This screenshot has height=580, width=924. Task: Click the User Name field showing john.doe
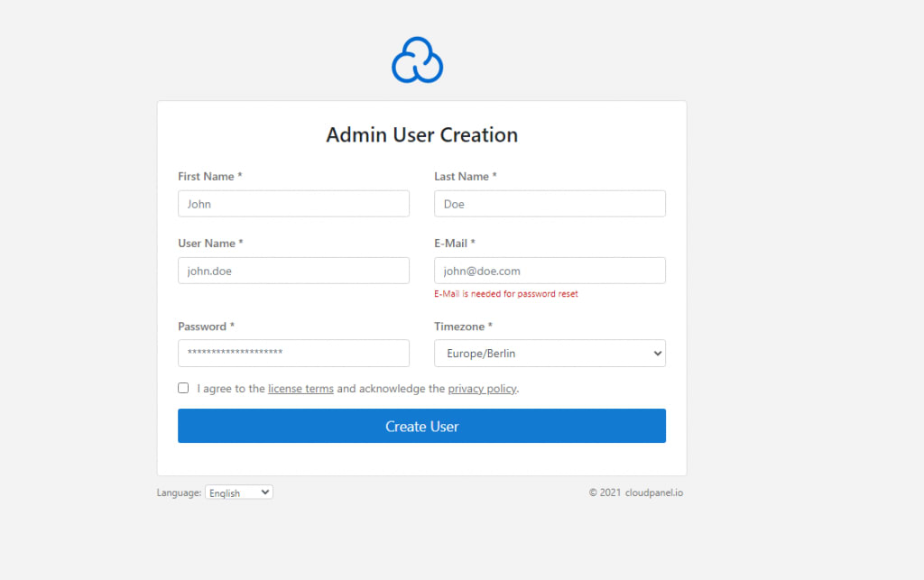293,270
